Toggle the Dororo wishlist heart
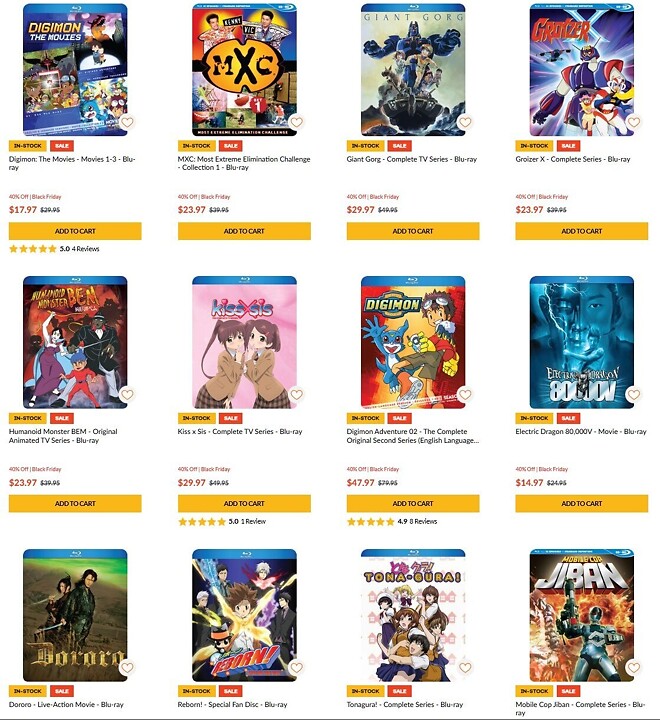Viewport: 660px width, 720px height. [127, 667]
